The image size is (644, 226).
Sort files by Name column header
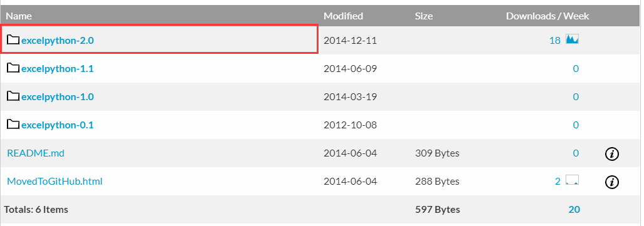point(18,16)
